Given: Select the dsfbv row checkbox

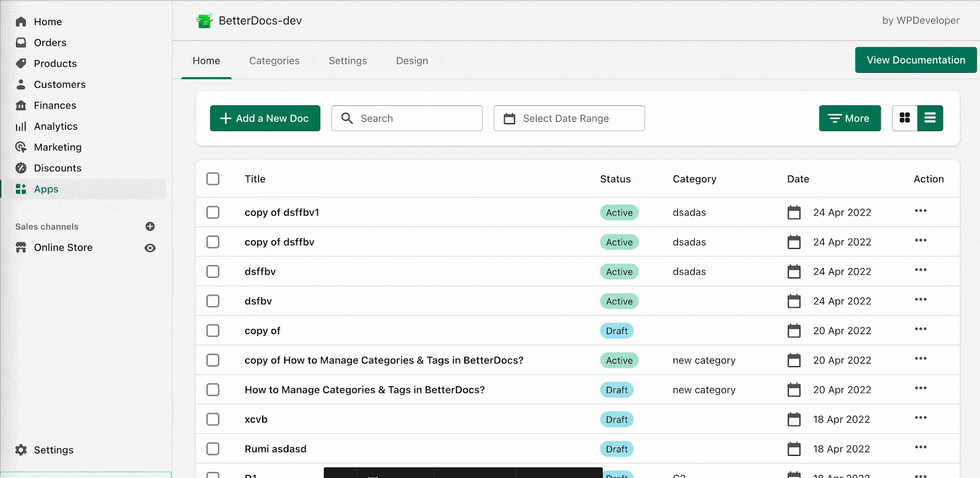Looking at the screenshot, I should [x=213, y=301].
